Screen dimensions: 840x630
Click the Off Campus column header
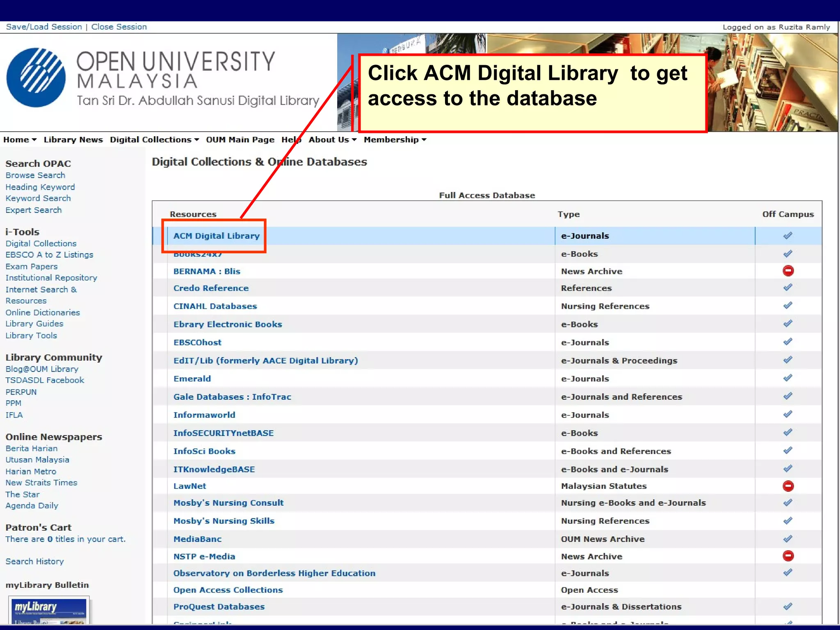coord(788,214)
